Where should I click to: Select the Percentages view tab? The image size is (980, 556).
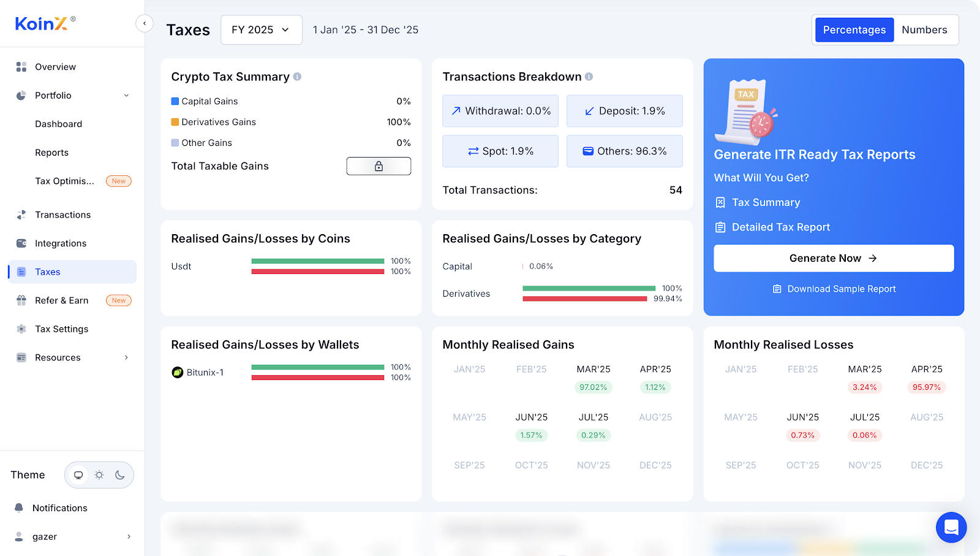click(x=854, y=29)
